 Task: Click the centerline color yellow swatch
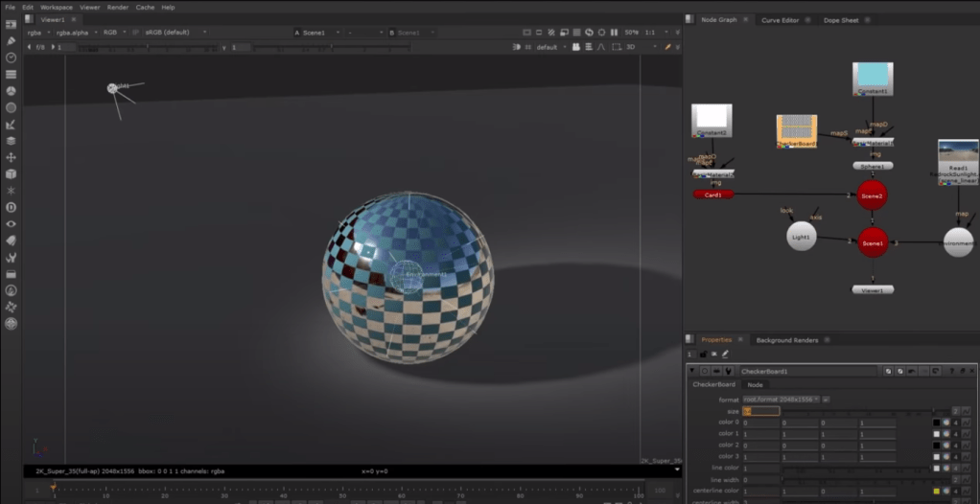938,491
